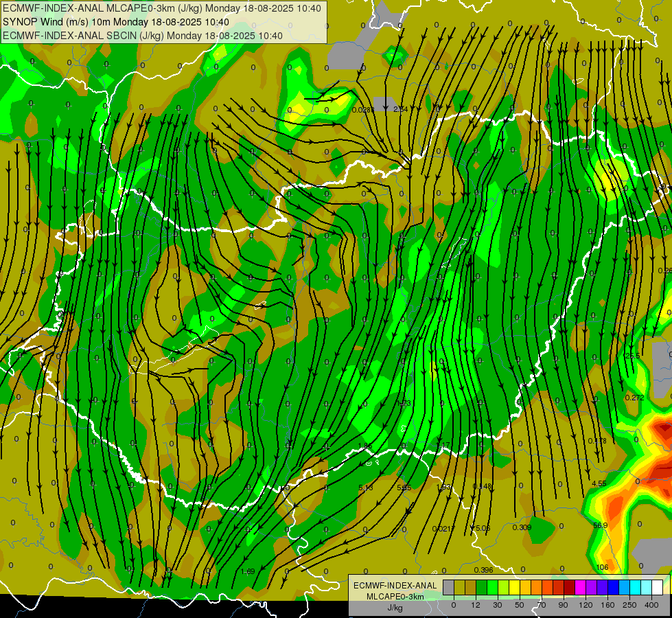This screenshot has height=618, width=672.
Task: Click the 25.5 value on the map
Action: coord(632,356)
